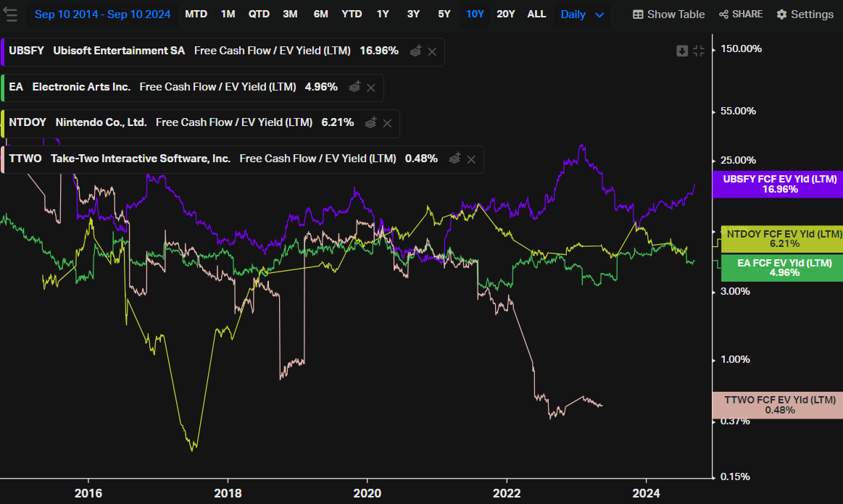Screen dimensions: 843x504
Task: Click the add-layer icon on the UBSFY row
Action: [415, 51]
